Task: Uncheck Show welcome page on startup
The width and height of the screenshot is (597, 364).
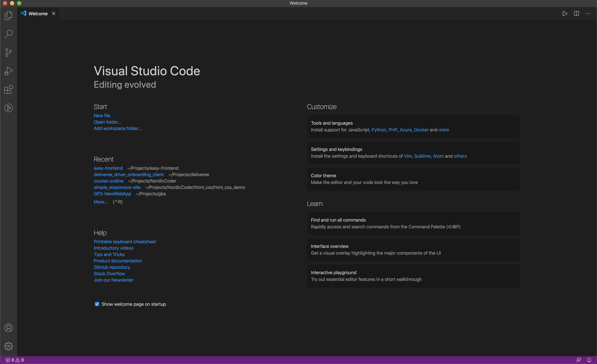Action: pos(97,304)
